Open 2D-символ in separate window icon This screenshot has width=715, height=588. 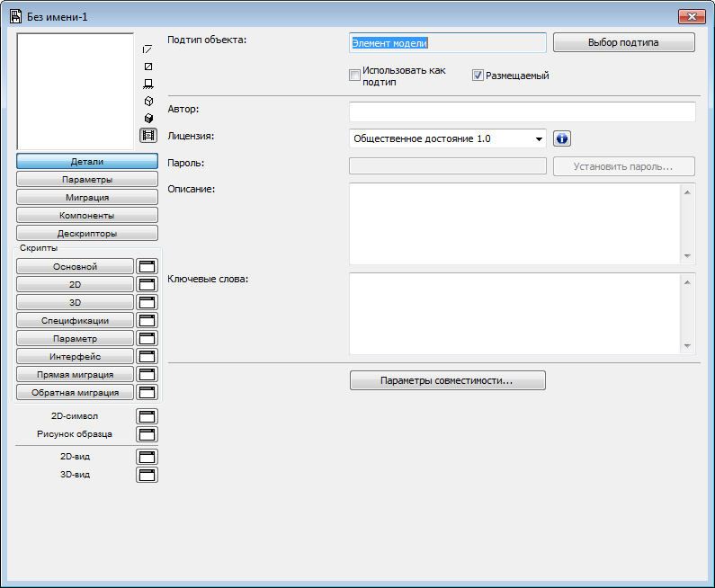147,416
